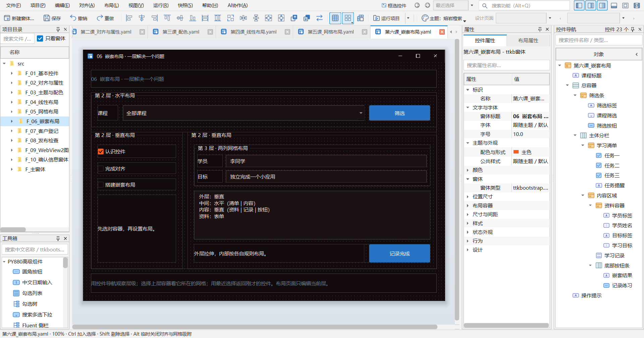Click the 搜索功能 search field
Screen dimensions: 644x338
tap(525, 5)
